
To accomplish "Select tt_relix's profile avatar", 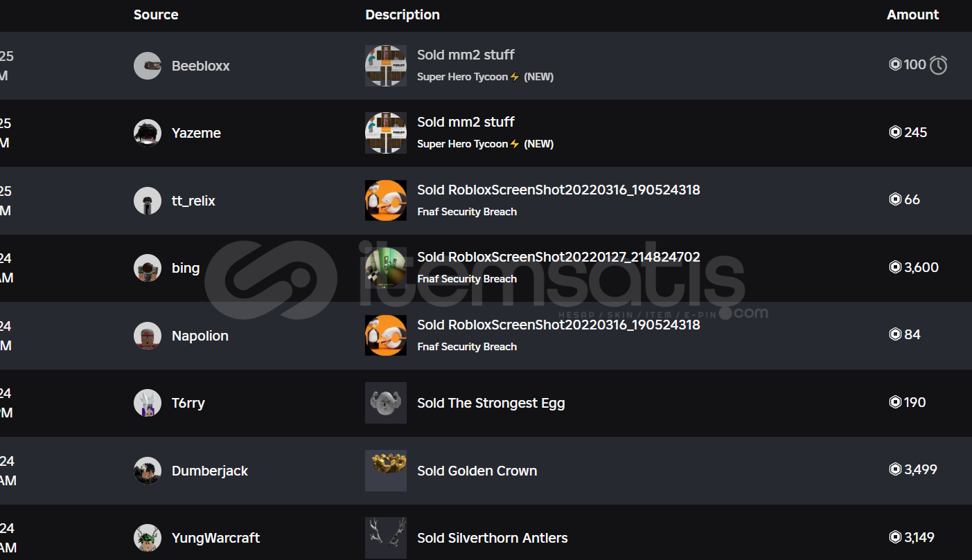I will 148,201.
